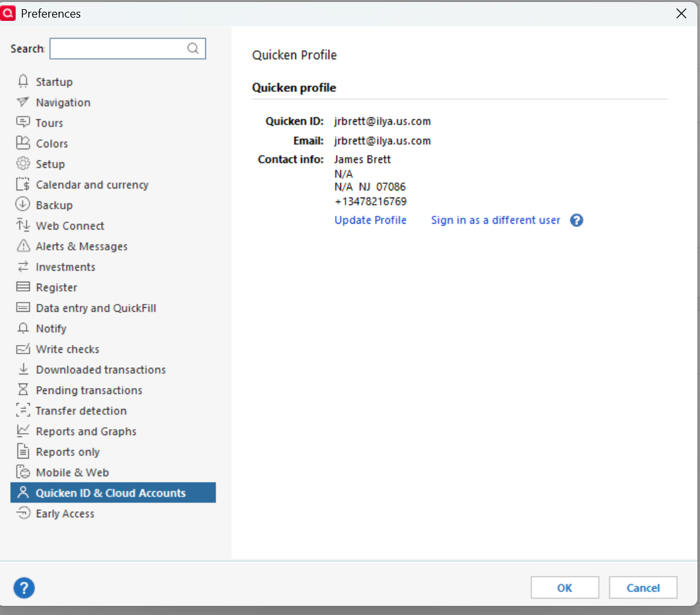Click the Downloaded transactions arrow icon

pos(23,369)
